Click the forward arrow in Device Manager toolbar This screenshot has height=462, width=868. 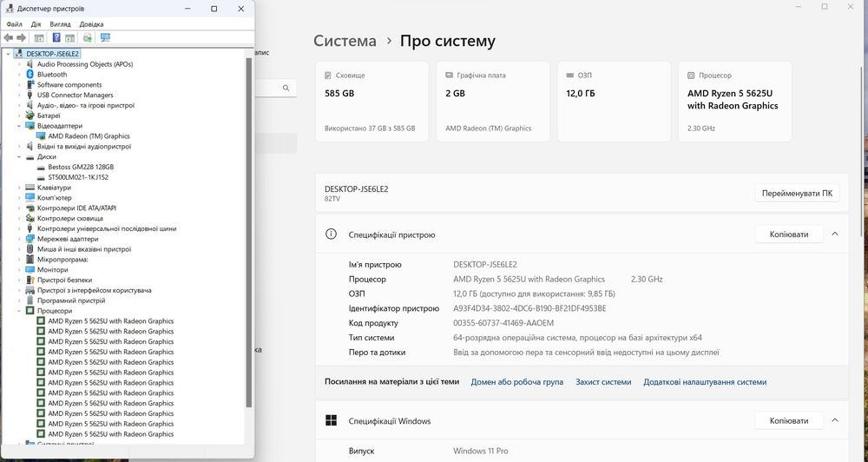click(x=21, y=37)
